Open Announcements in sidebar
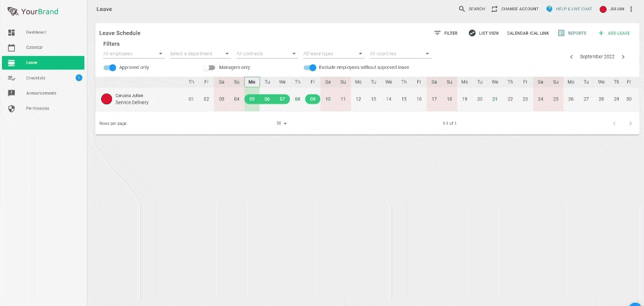The height and width of the screenshot is (306, 644). coord(43,93)
